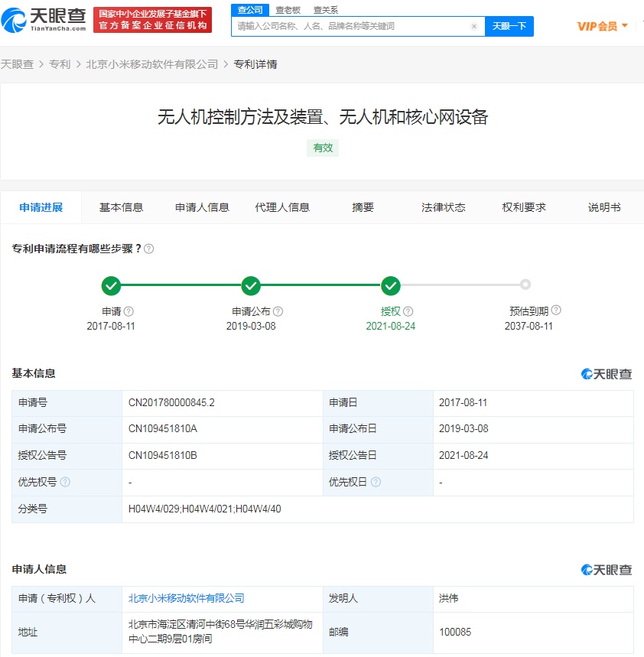Click help icon next to 优先权号

click(65, 482)
